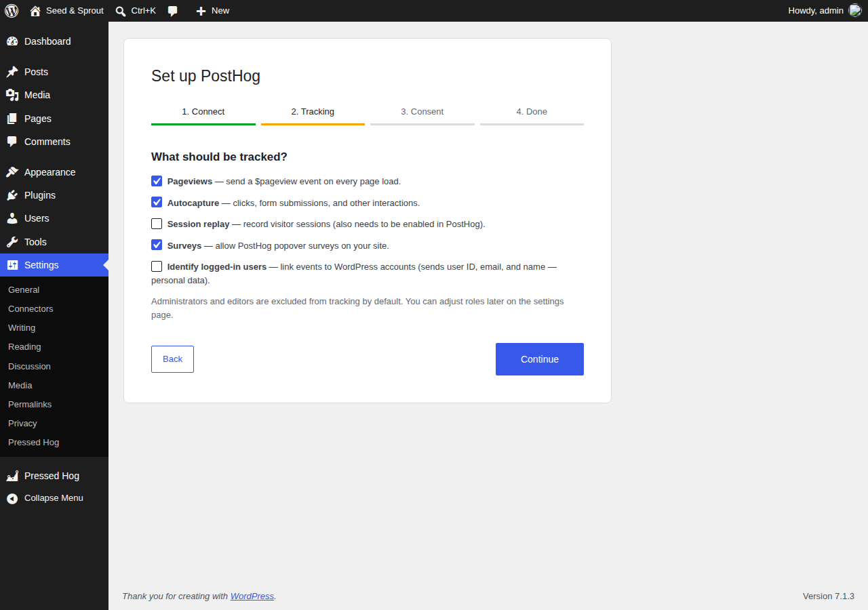The width and height of the screenshot is (868, 610).
Task: Click the Tools wrench icon
Action: pyautogui.click(x=12, y=242)
